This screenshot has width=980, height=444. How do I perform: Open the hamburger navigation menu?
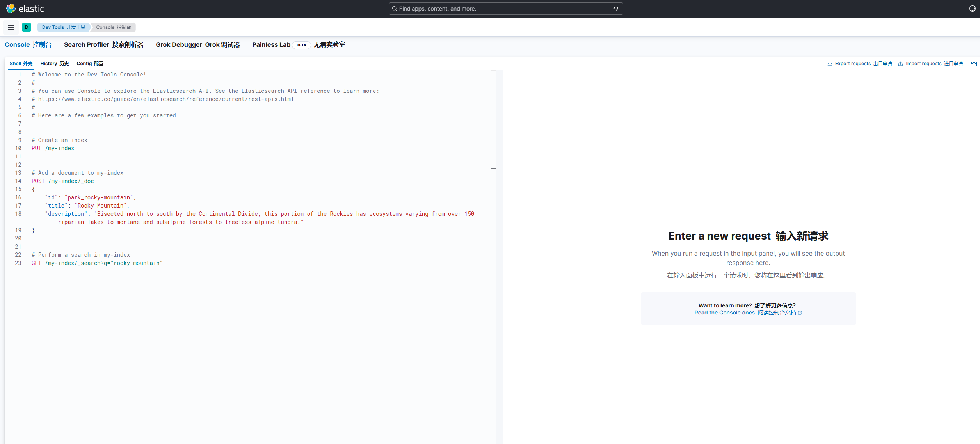coord(11,27)
